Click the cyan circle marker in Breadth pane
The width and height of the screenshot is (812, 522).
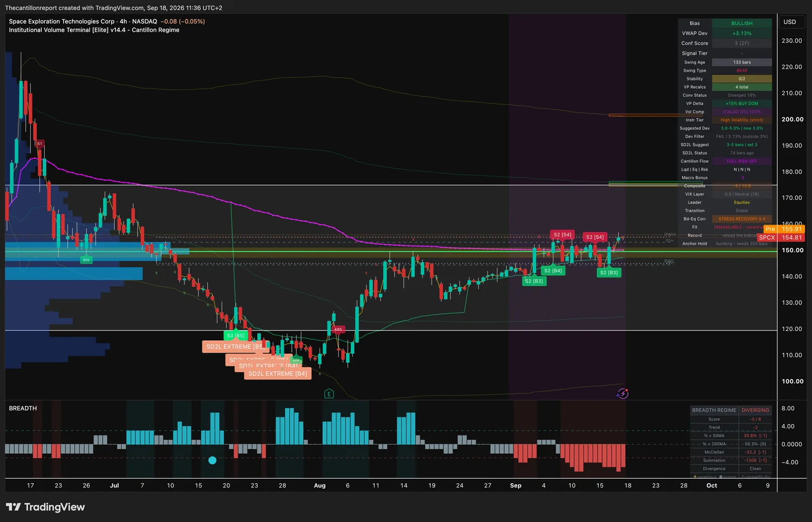[212, 460]
